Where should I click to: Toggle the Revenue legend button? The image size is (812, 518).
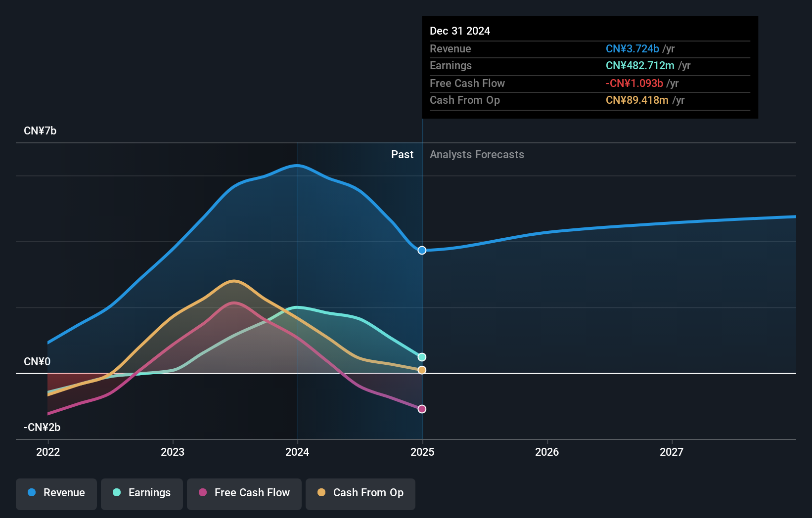[56, 494]
